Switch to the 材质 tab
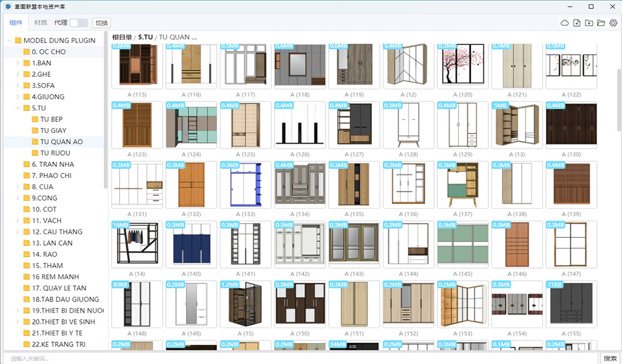The image size is (622, 364). (x=41, y=23)
